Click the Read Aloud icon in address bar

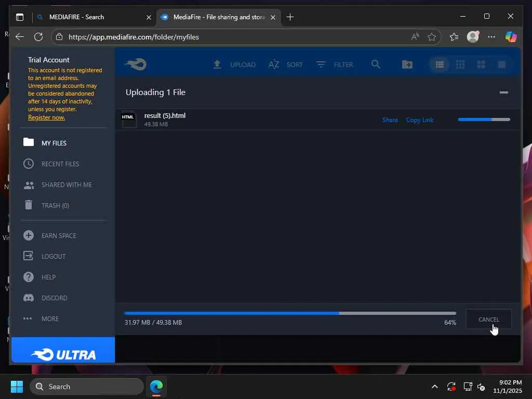click(415, 37)
